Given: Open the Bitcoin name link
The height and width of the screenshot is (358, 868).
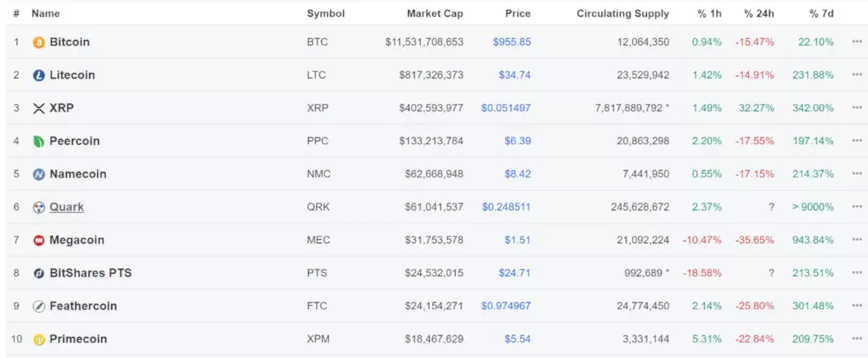Looking at the screenshot, I should click(x=69, y=42).
